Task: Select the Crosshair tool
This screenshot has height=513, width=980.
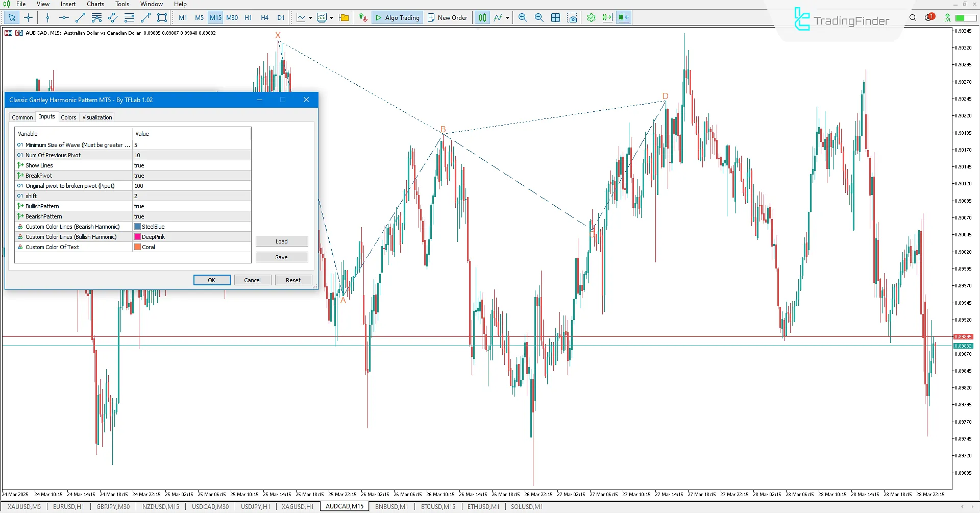Action: click(28, 17)
